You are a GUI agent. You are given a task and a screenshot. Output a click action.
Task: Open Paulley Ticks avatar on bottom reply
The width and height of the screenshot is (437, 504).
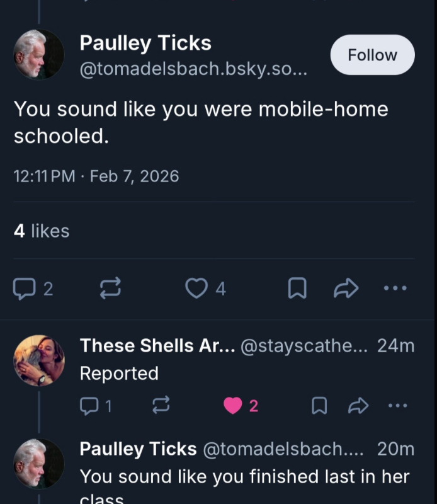pos(39,464)
